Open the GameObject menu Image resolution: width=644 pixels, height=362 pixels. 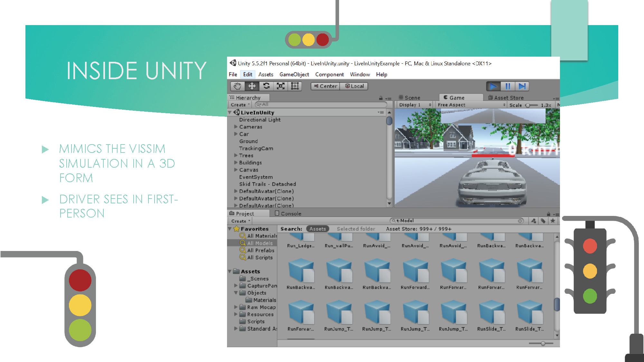click(x=294, y=74)
